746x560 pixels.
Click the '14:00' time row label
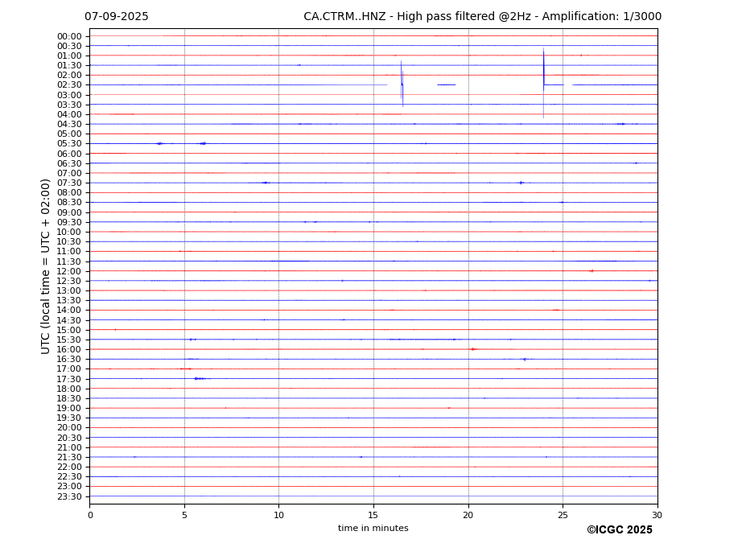pos(69,311)
